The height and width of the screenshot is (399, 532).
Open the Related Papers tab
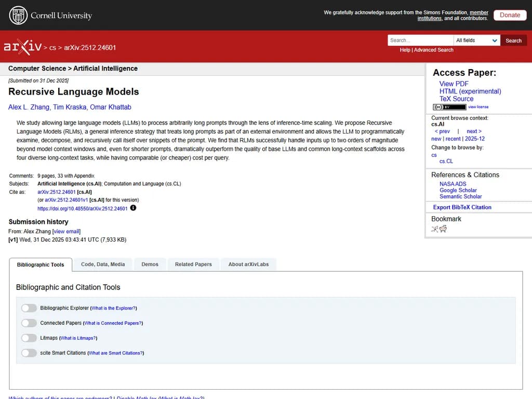coord(193,264)
